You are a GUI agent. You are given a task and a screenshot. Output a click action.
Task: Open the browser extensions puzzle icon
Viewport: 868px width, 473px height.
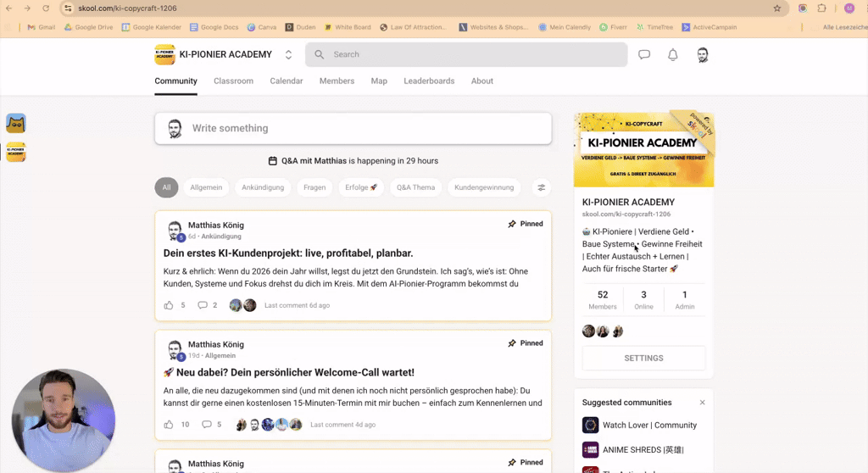pyautogui.click(x=822, y=8)
